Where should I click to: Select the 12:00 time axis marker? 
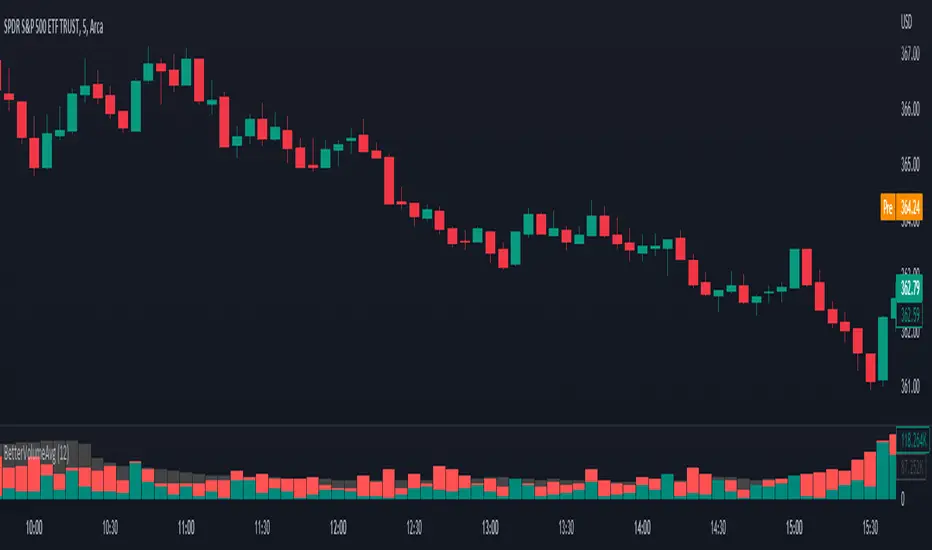point(338,525)
